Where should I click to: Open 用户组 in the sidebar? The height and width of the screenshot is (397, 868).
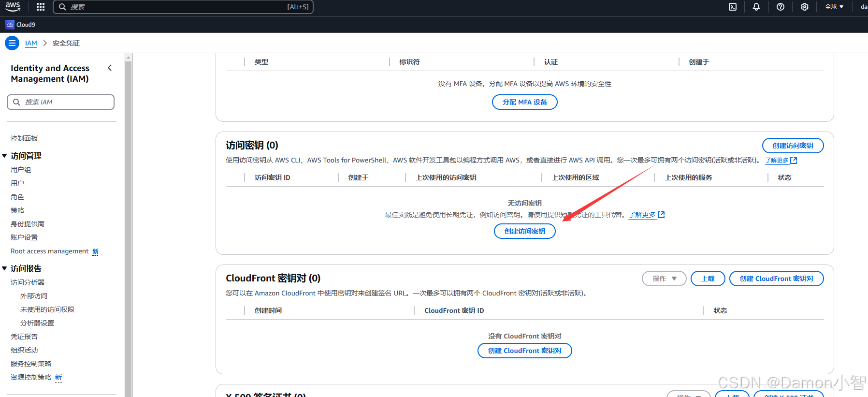pos(21,170)
